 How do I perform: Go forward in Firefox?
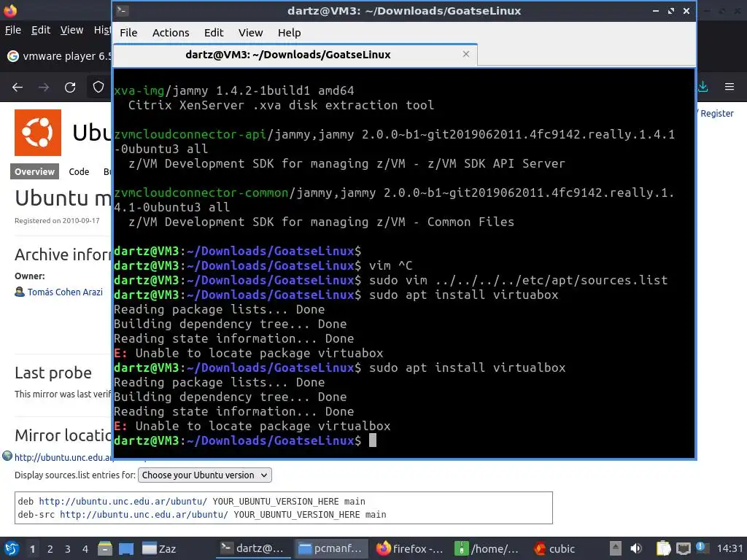click(44, 87)
